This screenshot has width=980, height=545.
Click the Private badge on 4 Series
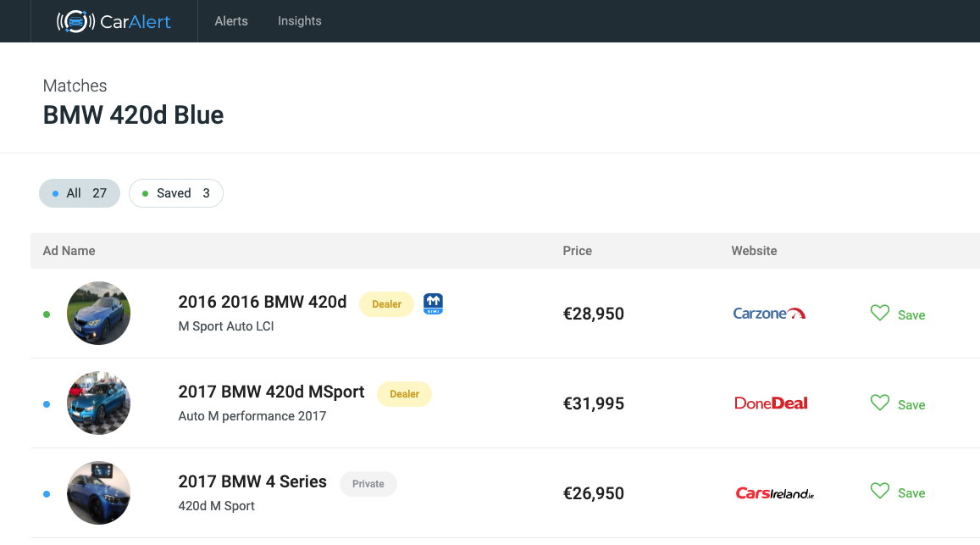pyautogui.click(x=368, y=484)
